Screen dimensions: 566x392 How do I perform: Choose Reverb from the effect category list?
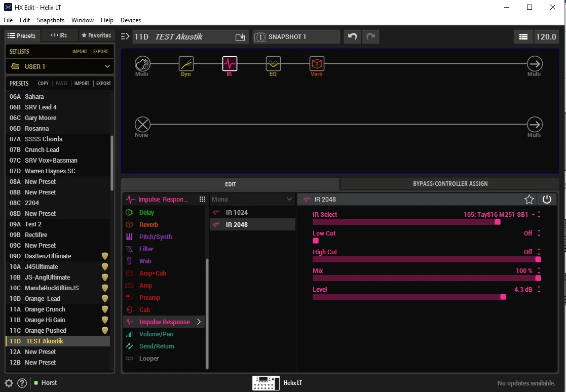(148, 225)
